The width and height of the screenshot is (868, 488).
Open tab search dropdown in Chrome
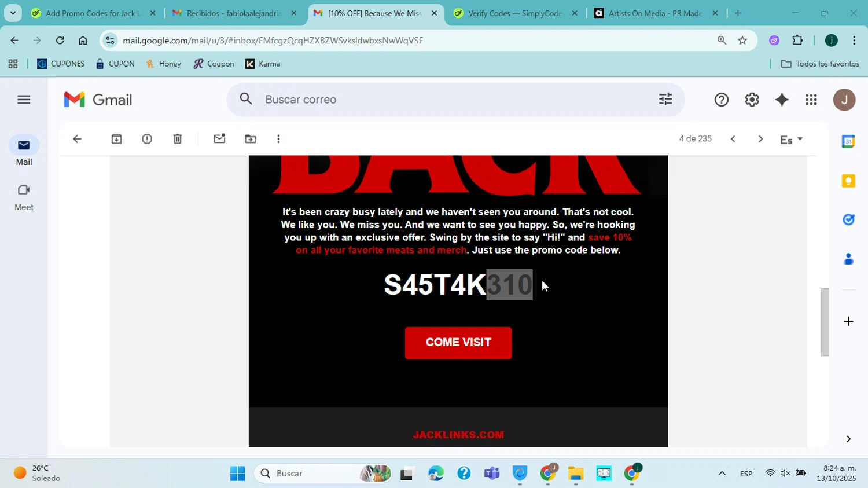(x=13, y=13)
